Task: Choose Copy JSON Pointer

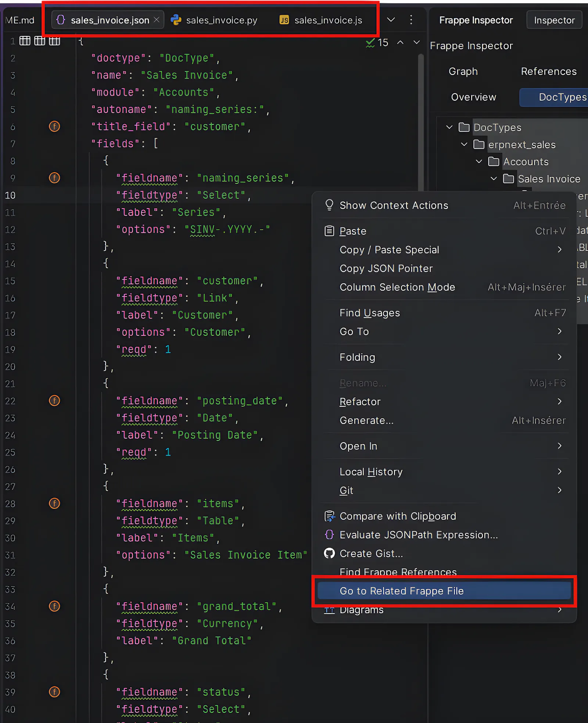Action: pyautogui.click(x=444, y=268)
